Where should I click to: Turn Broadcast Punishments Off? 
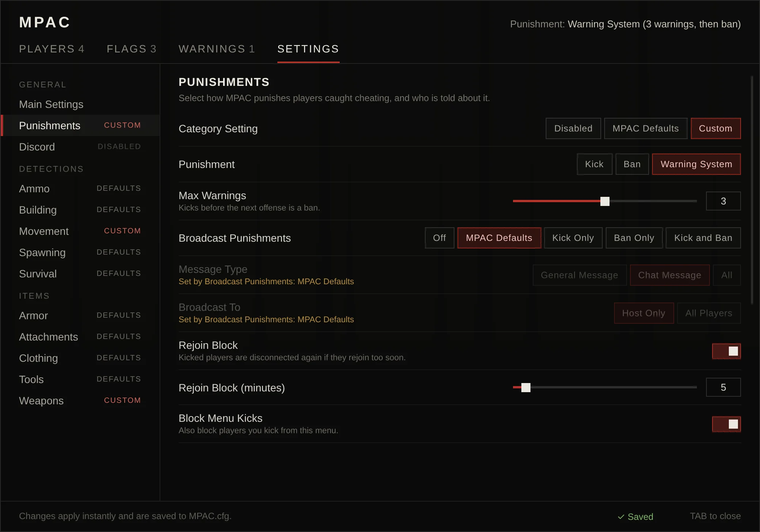coord(439,238)
